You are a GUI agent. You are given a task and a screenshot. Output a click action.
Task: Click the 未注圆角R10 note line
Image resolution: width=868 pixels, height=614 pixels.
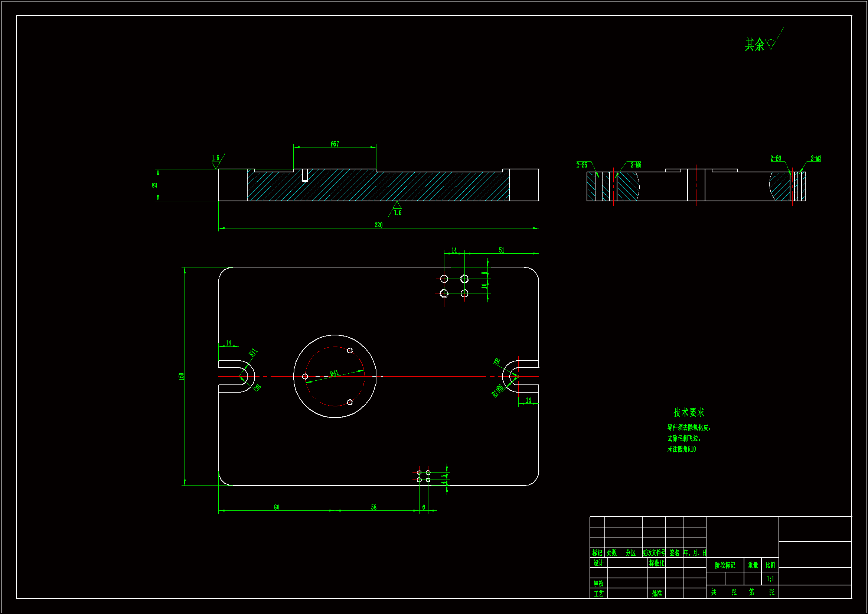[x=681, y=449]
